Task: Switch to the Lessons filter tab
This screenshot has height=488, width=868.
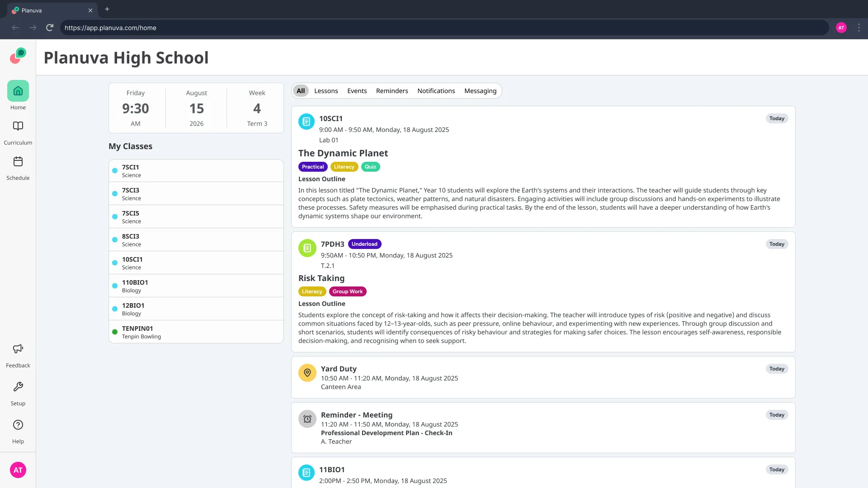Action: (326, 91)
